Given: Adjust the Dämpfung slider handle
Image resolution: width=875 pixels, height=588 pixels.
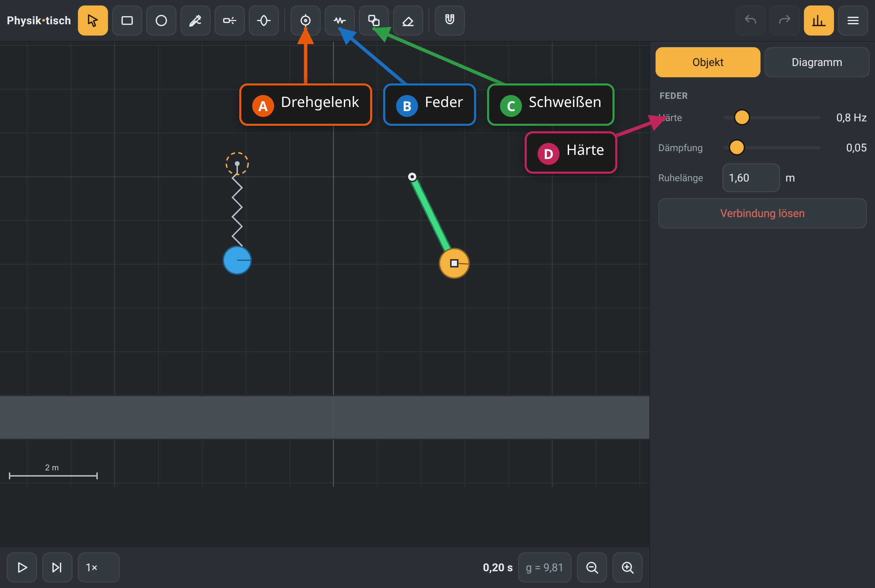Looking at the screenshot, I should point(737,147).
